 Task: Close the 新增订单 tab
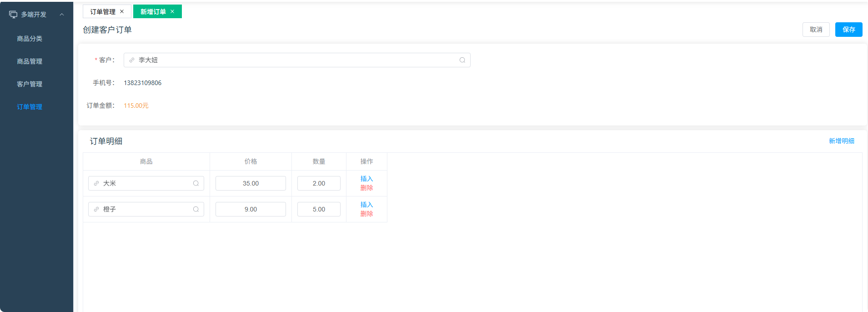click(172, 11)
